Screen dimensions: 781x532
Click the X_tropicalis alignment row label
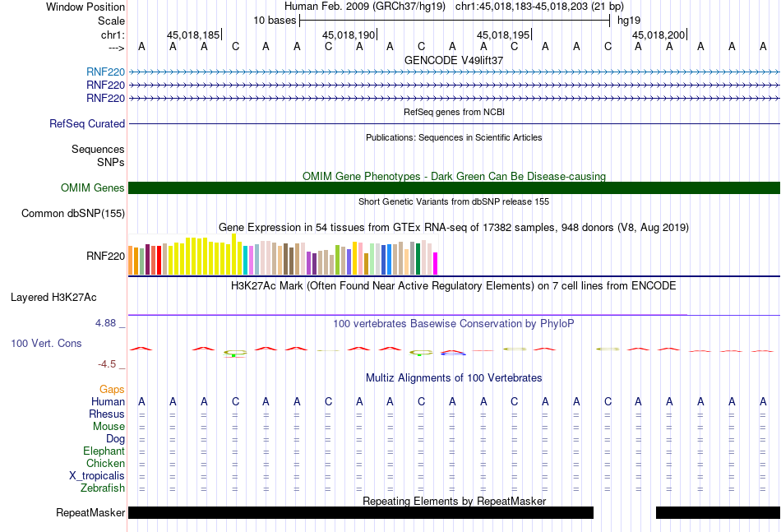97,476
